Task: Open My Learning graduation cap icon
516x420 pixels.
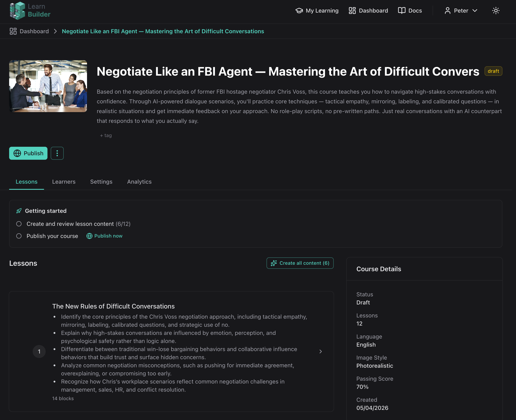Action: 299,11
